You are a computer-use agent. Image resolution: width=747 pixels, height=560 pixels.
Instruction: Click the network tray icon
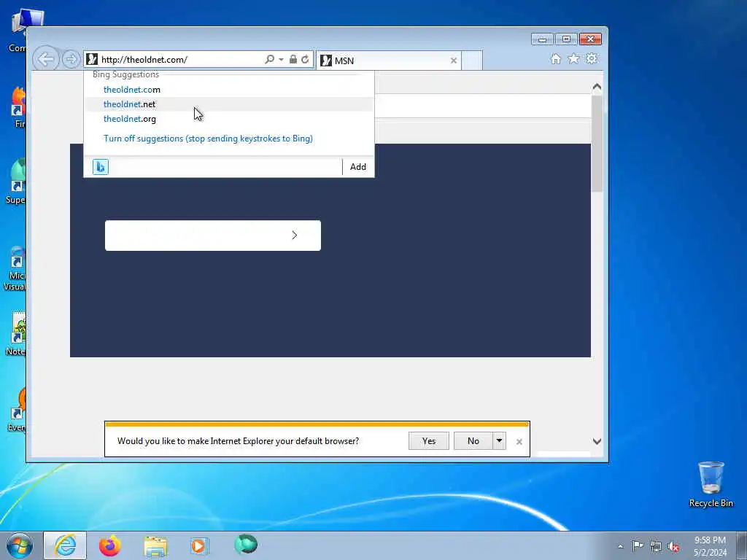656,547
